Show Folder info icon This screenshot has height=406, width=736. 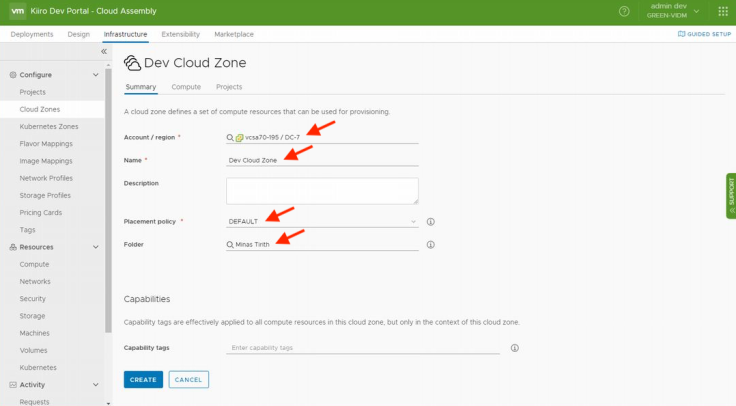coord(430,245)
